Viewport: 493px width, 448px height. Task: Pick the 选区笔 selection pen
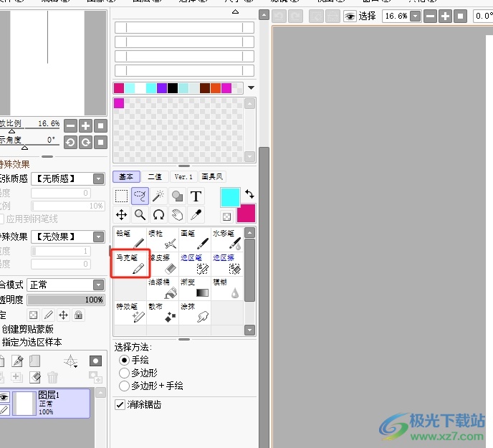coord(195,264)
